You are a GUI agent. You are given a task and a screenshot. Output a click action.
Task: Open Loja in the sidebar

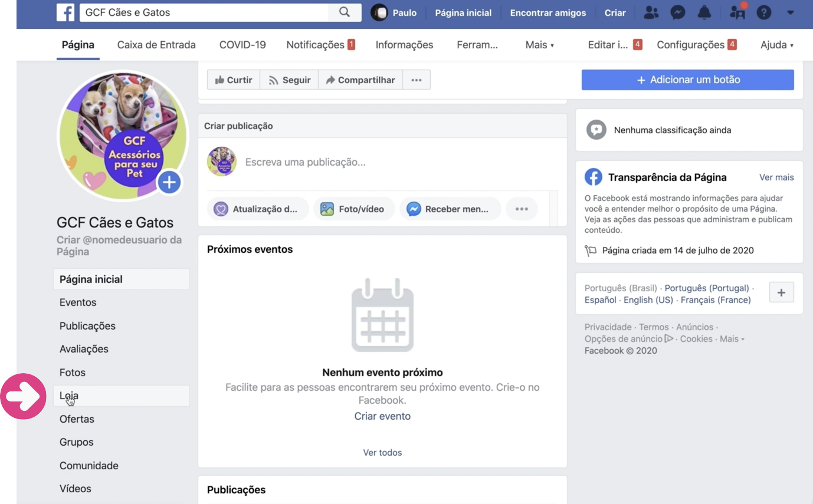[x=122, y=396]
